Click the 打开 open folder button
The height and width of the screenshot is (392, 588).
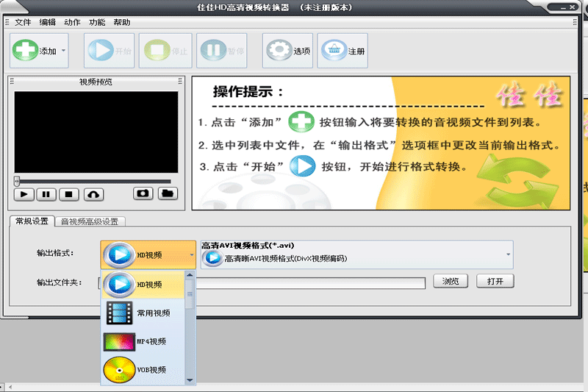point(495,281)
